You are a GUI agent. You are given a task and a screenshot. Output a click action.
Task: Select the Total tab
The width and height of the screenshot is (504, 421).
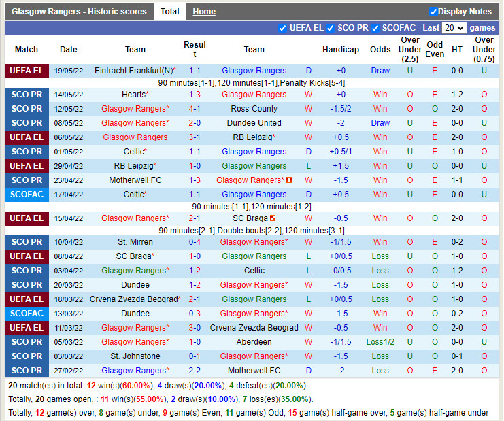[170, 12]
